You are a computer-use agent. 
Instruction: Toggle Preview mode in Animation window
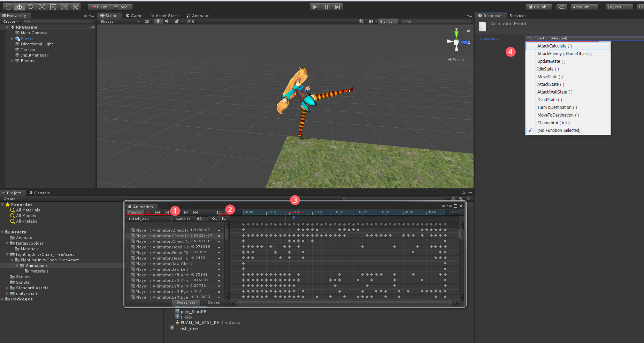click(135, 212)
